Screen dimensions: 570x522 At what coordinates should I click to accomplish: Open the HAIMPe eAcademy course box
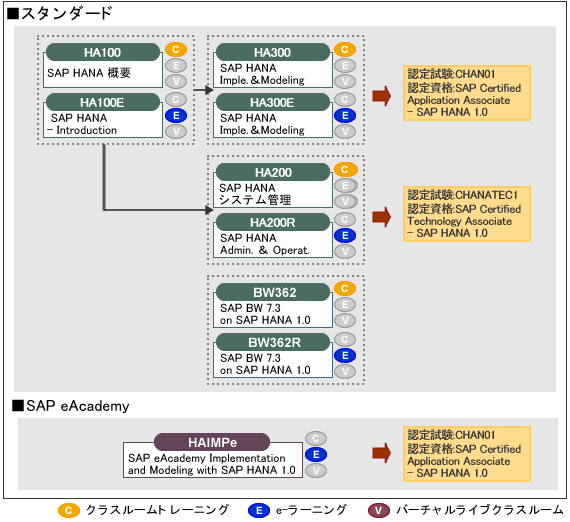213,455
